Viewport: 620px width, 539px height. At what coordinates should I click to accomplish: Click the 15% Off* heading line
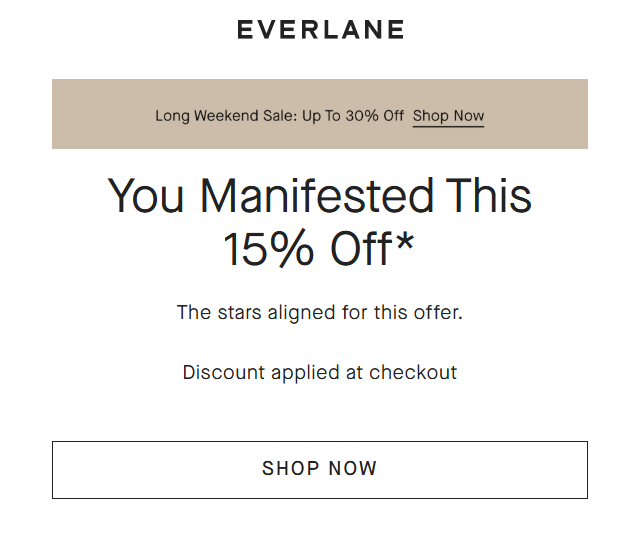pyautogui.click(x=319, y=249)
